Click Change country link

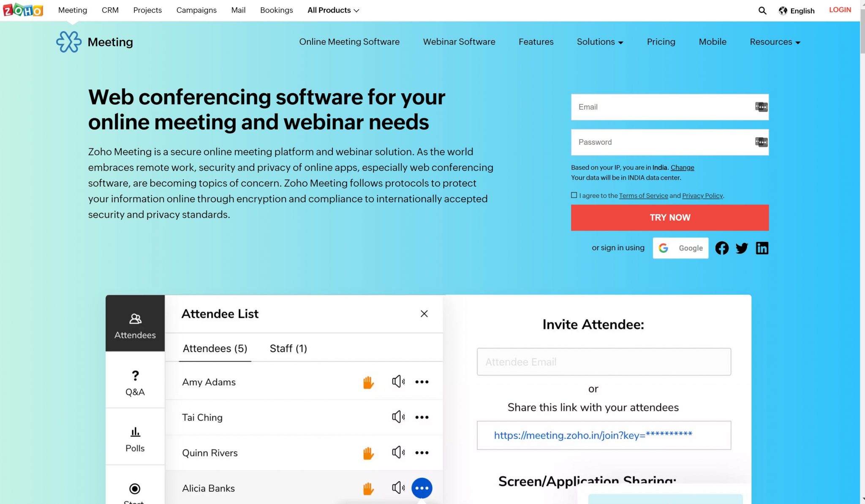tap(682, 168)
